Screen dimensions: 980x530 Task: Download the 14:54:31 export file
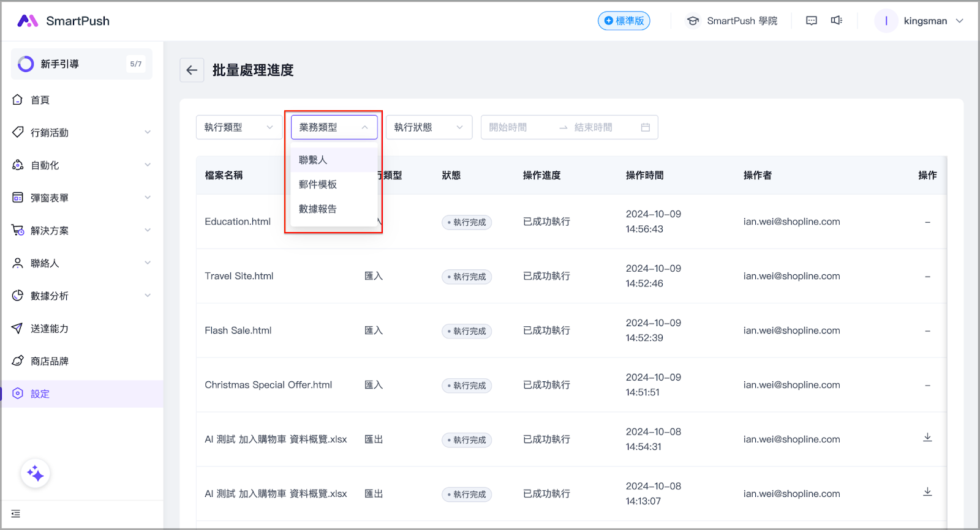pos(927,438)
